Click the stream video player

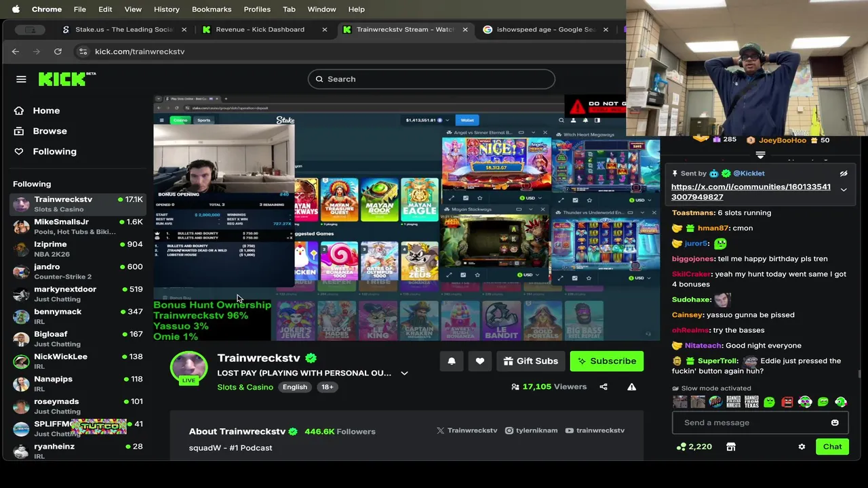pos(406,218)
